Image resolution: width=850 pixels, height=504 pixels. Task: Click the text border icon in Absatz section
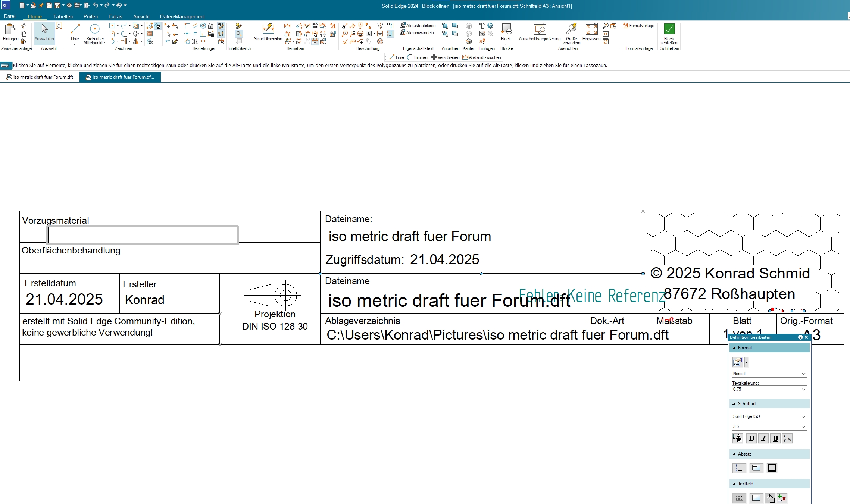pyautogui.click(x=772, y=468)
